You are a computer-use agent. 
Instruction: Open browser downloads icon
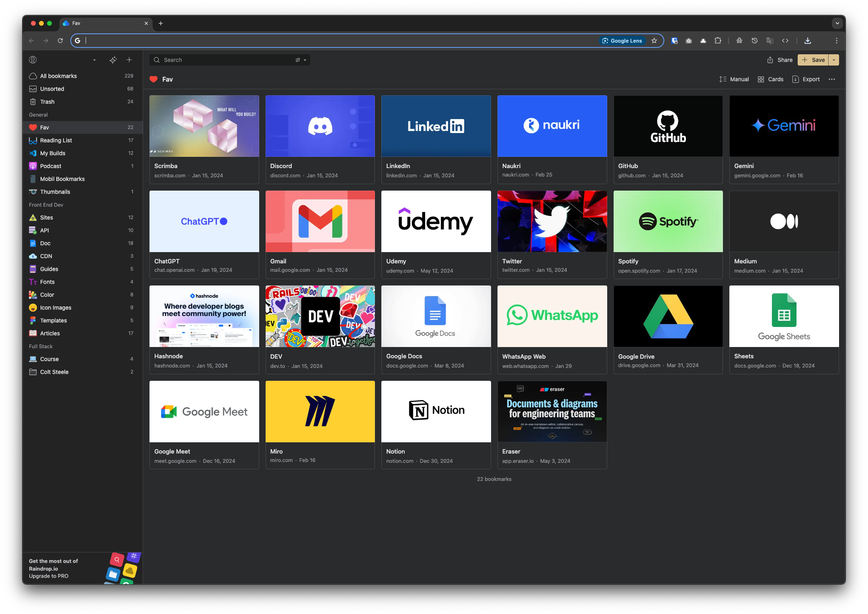[x=808, y=41]
